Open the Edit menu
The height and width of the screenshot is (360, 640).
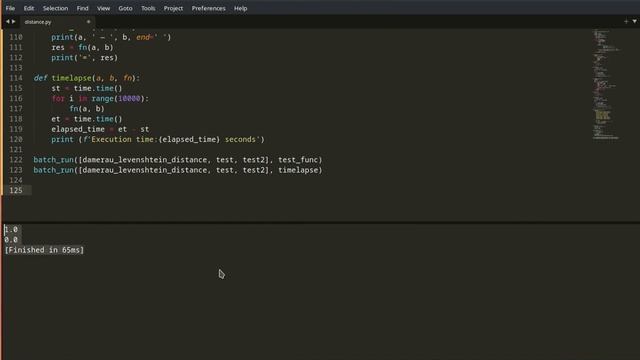(x=29, y=8)
